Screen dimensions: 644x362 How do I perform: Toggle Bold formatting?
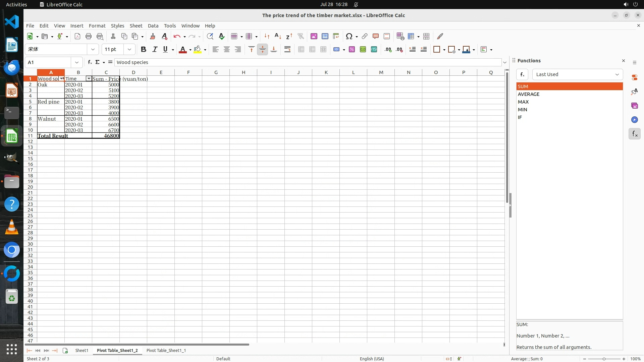click(144, 49)
